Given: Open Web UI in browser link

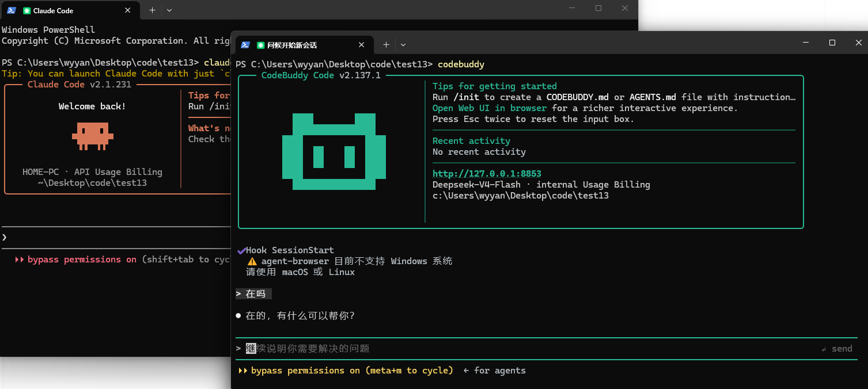Looking at the screenshot, I should [490, 108].
